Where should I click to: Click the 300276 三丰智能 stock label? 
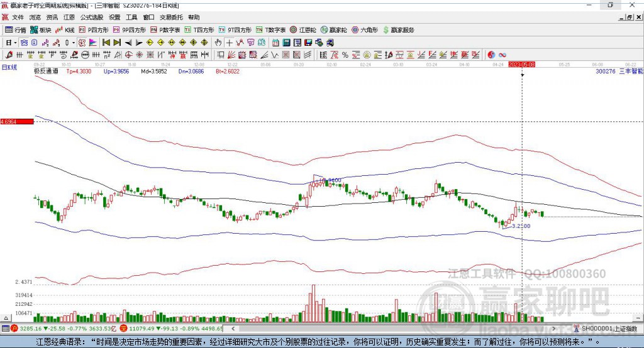point(619,72)
